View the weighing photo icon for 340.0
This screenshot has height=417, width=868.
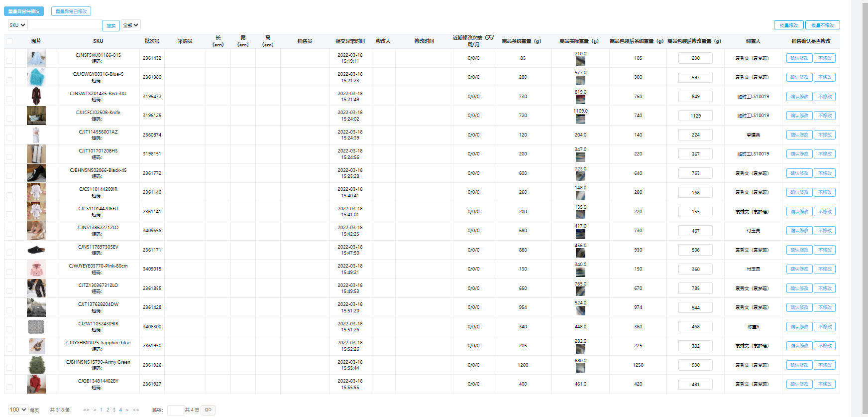pos(580,272)
